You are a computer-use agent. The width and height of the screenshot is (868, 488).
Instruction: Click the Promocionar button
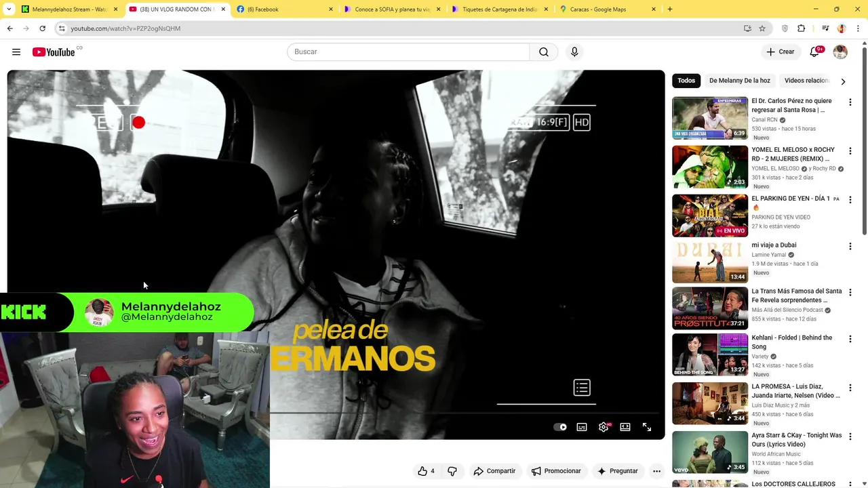point(556,471)
